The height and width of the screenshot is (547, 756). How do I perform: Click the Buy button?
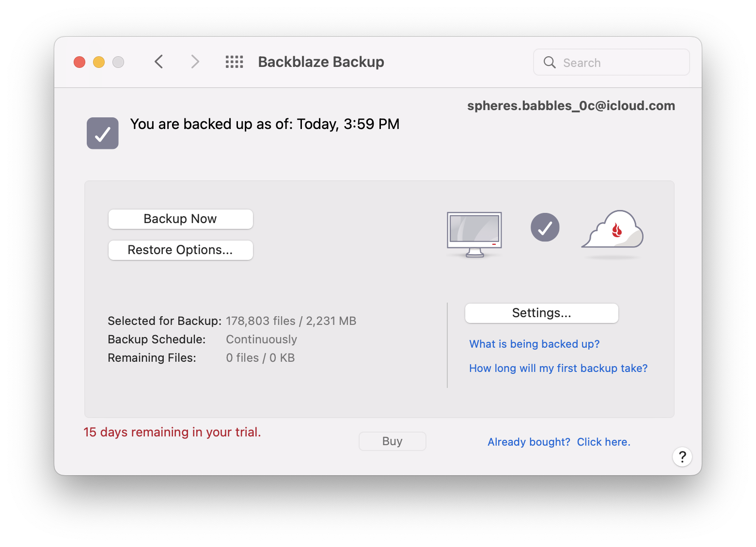(x=392, y=441)
